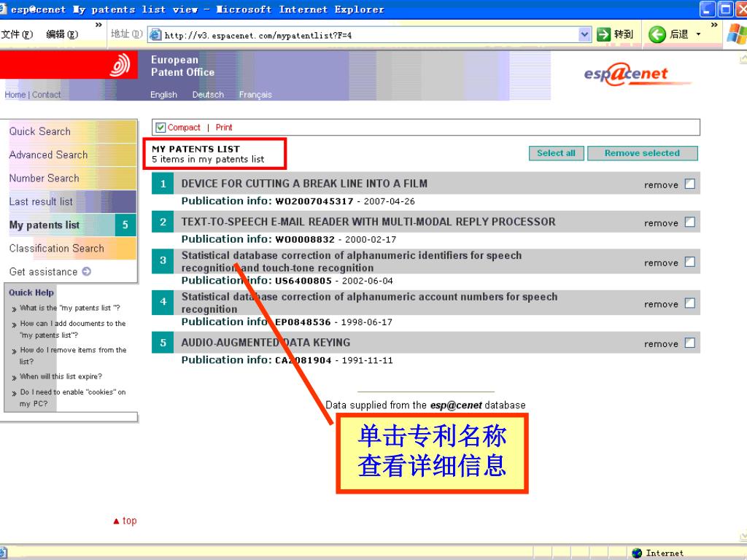Check remove box for DEVICE FOR CUTTING patent

pyautogui.click(x=690, y=184)
